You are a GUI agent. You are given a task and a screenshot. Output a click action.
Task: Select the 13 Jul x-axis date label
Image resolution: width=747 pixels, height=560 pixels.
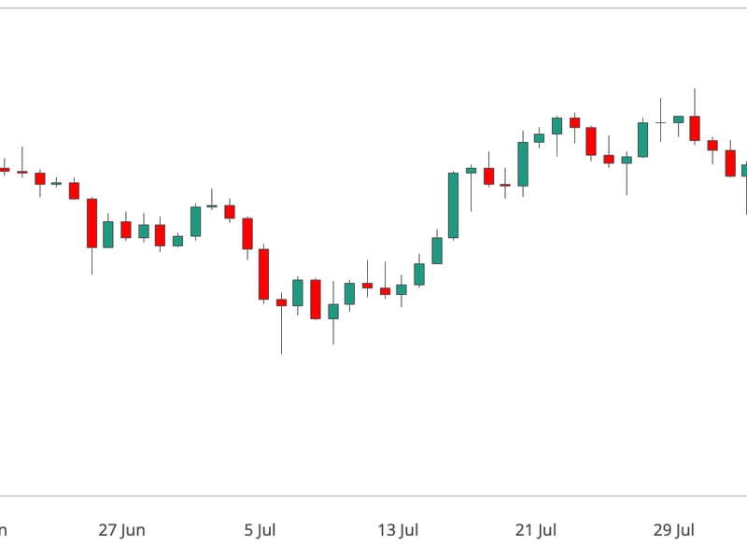point(398,530)
